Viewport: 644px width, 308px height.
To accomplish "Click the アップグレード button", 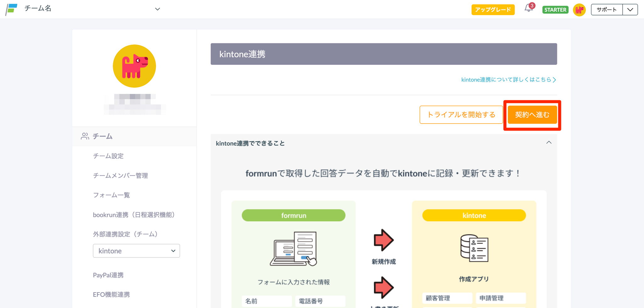I will click(x=493, y=10).
